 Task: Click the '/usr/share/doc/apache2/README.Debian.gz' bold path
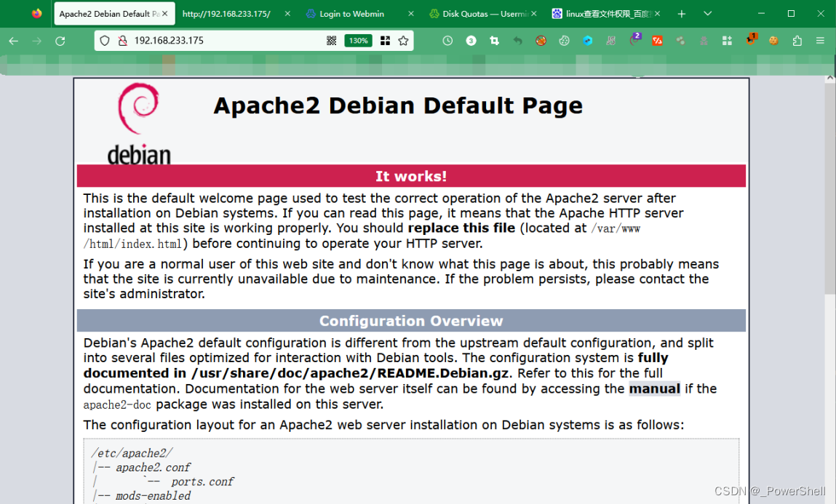pos(350,373)
